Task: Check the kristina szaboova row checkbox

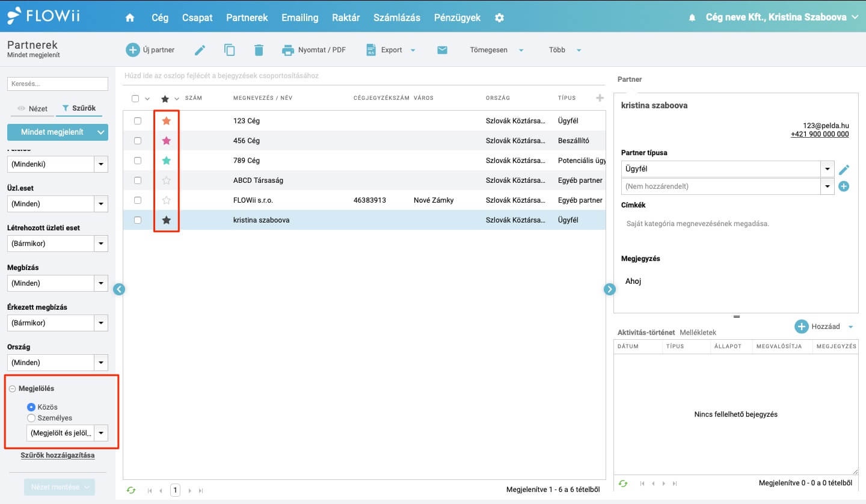Action: (x=138, y=220)
